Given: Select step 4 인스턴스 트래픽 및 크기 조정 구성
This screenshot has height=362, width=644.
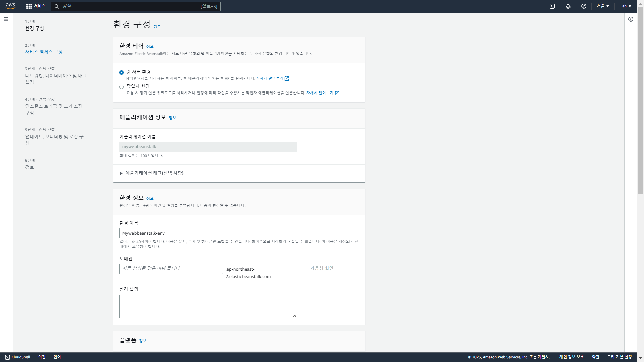Looking at the screenshot, I should (x=54, y=109).
